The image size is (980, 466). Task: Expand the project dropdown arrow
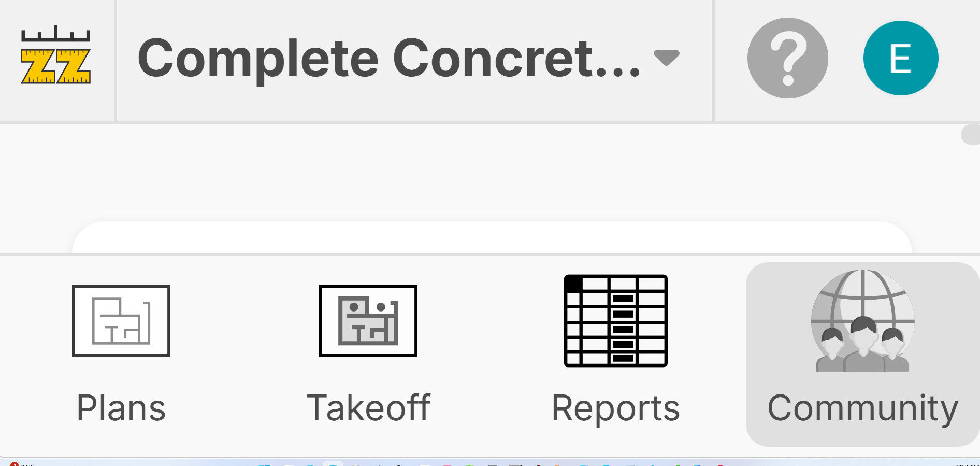666,58
